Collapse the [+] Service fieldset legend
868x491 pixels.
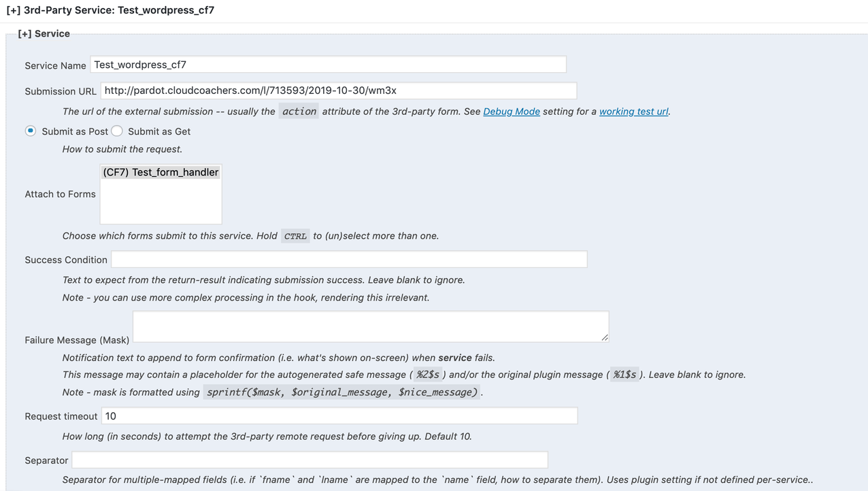[44, 33]
